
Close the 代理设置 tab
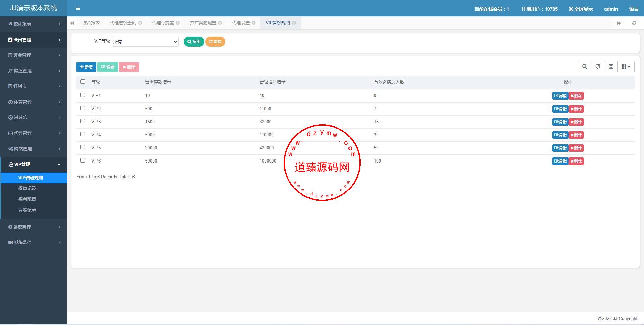(254, 23)
